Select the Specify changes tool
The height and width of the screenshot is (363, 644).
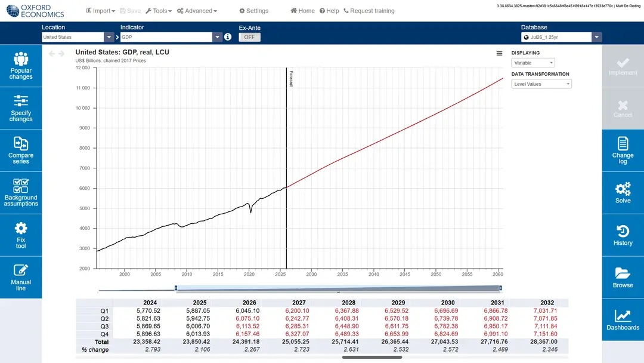[x=20, y=108]
